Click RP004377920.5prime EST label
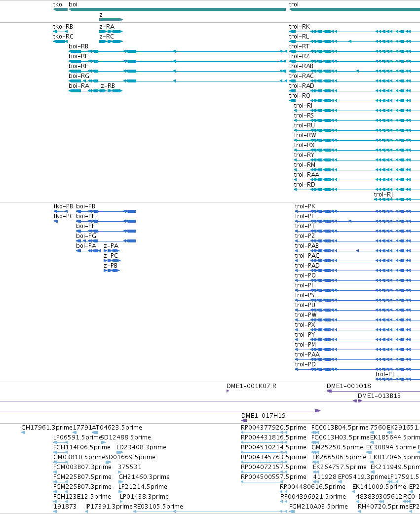 [x=273, y=428]
